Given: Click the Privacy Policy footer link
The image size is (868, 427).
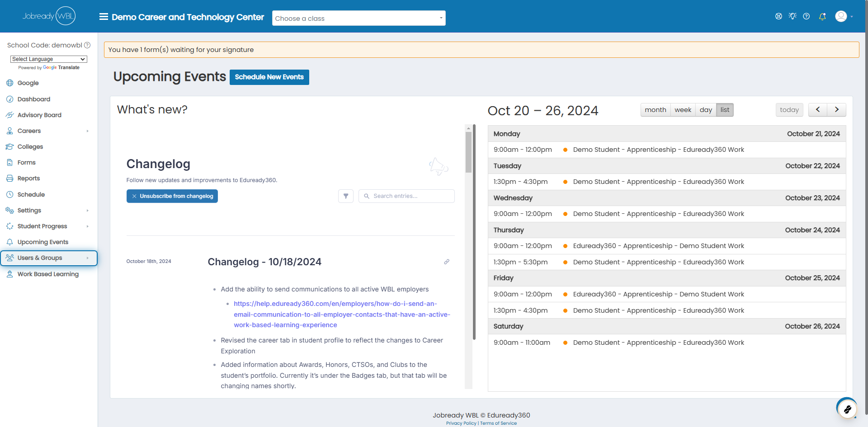Looking at the screenshot, I should point(461,423).
